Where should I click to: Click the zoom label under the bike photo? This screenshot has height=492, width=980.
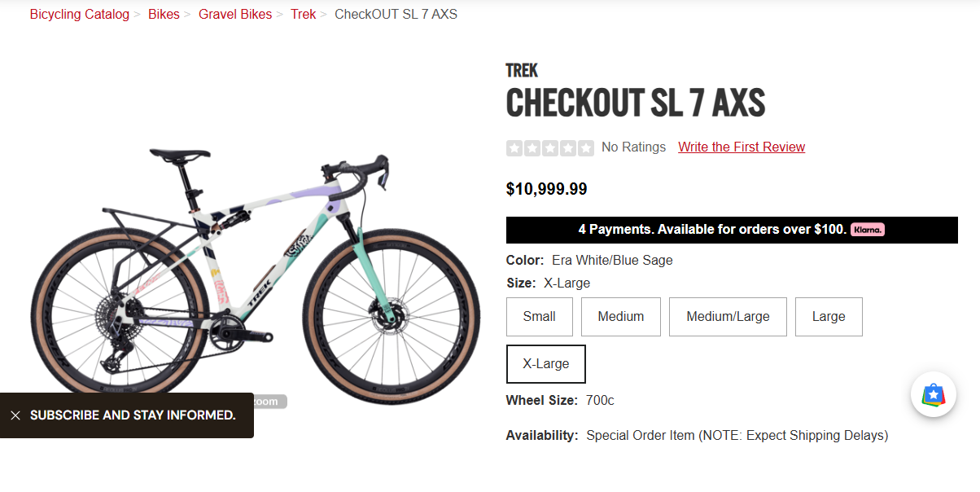[270, 402]
